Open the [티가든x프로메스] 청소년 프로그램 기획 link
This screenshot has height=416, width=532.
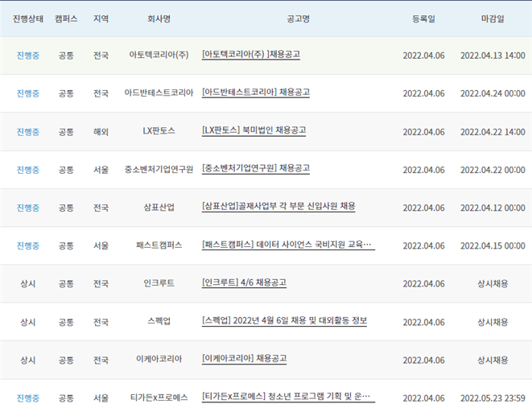(288, 397)
